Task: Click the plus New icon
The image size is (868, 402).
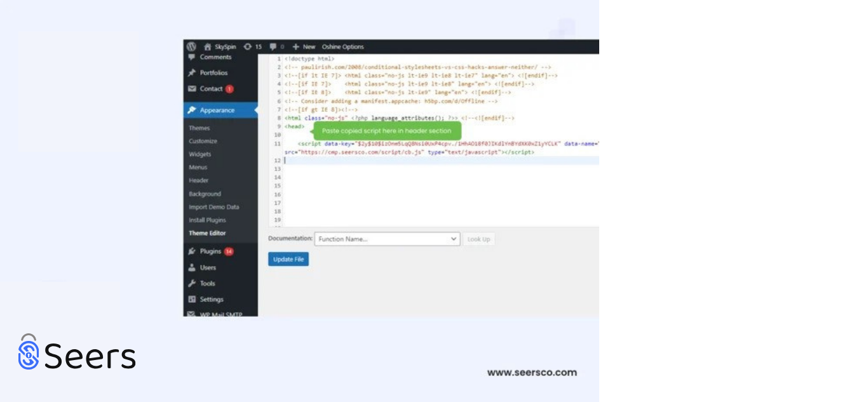Action: click(295, 46)
